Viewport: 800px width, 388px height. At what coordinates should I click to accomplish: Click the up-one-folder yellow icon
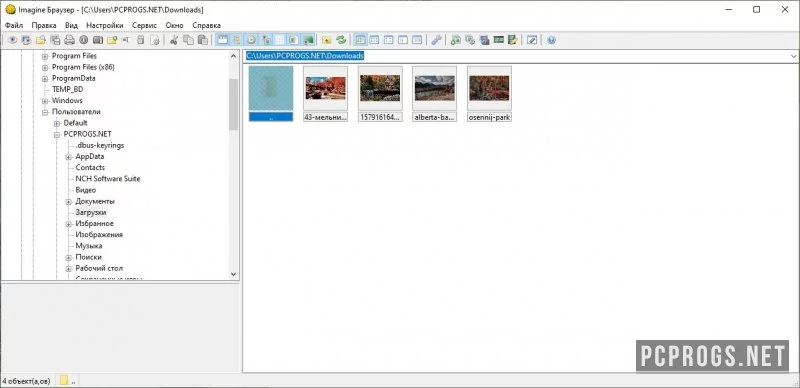click(327, 40)
